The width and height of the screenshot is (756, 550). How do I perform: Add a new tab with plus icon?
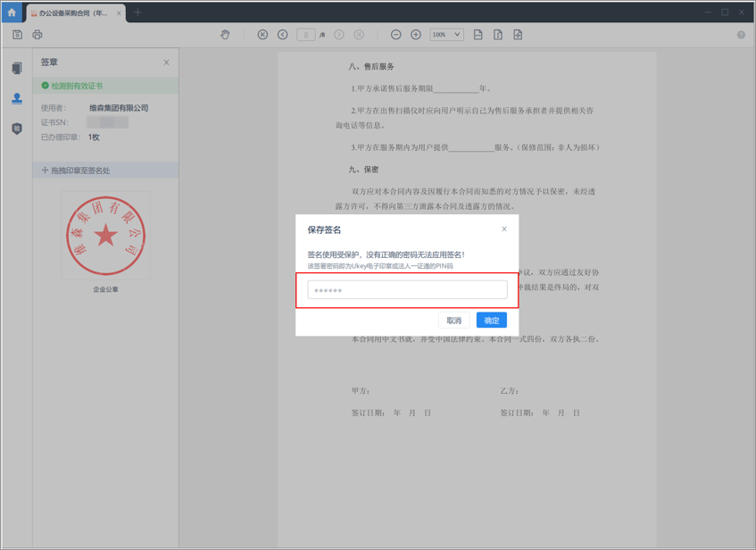(x=137, y=12)
